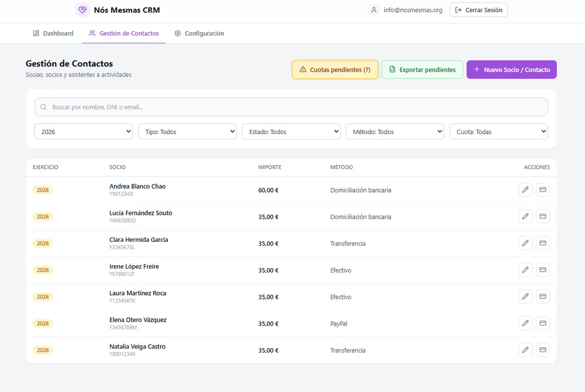Click the search magnifier icon
Image resolution: width=585 pixels, height=392 pixels.
pyautogui.click(x=43, y=107)
